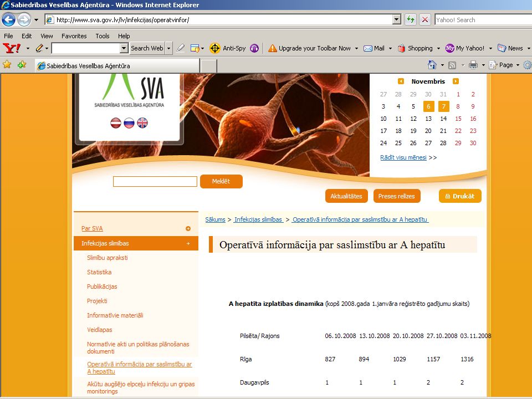Click the pencil edit icon in Yahoo toolbar

[39, 48]
